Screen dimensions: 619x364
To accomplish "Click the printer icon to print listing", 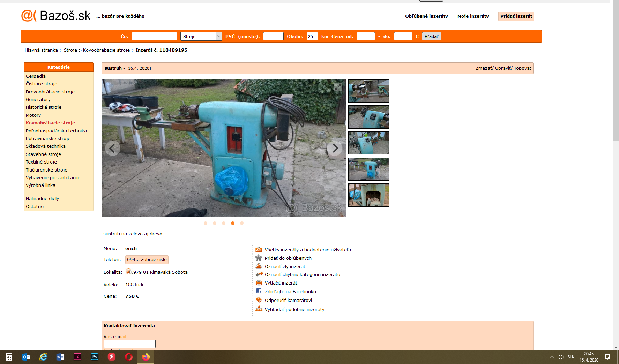I will [x=259, y=283].
